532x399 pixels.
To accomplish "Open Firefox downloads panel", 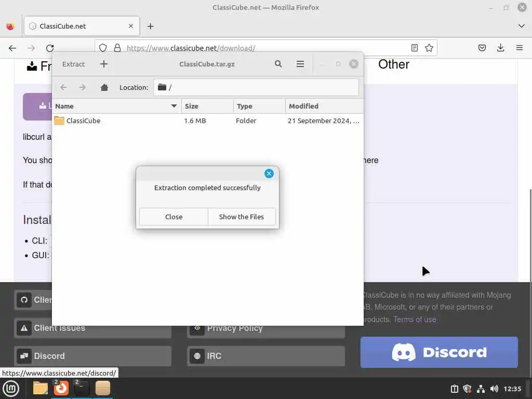I will tap(500, 48).
